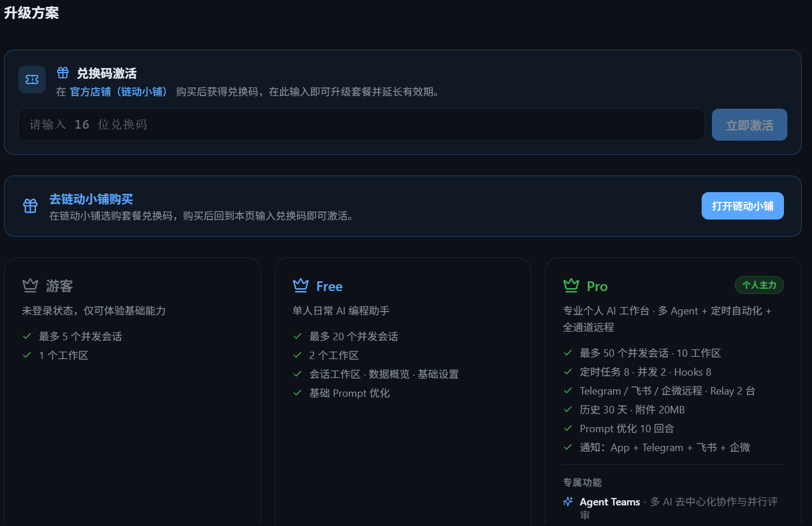Click checkmark beside 最多 20 个并发会话

click(297, 336)
